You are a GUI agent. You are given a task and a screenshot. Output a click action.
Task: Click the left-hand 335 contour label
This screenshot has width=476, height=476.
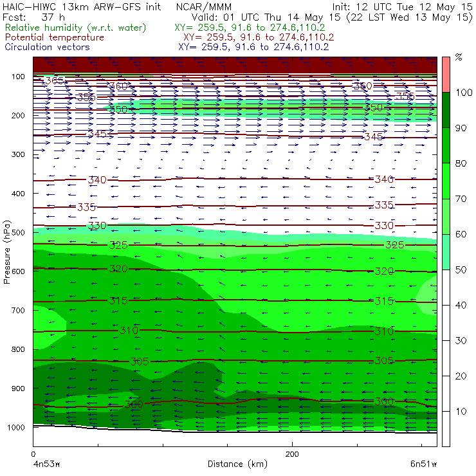pyautogui.click(x=87, y=207)
